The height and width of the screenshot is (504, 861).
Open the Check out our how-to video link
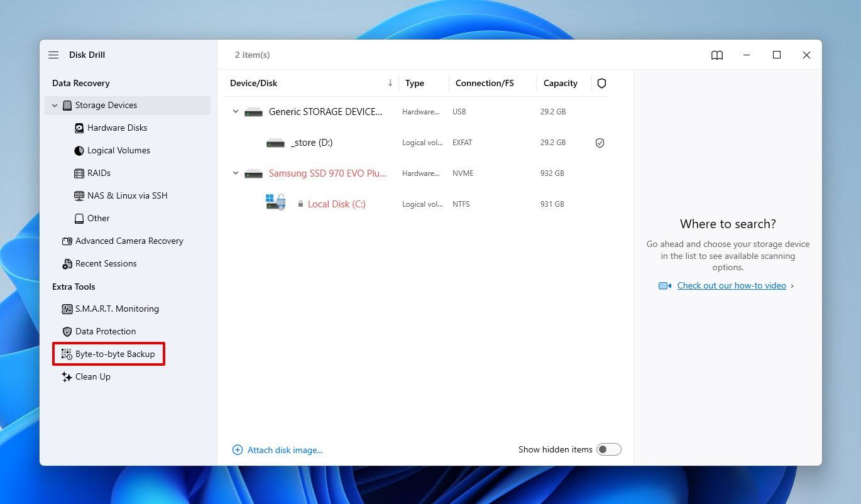point(732,286)
